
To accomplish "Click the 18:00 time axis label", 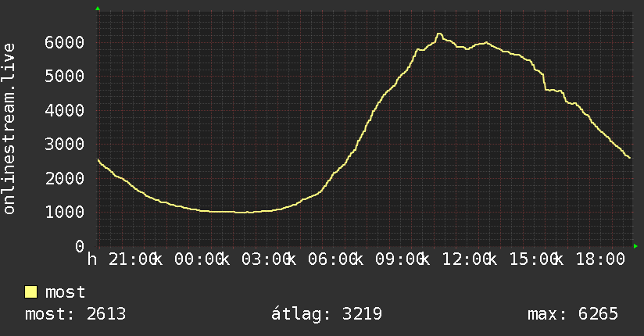I will [x=600, y=259].
